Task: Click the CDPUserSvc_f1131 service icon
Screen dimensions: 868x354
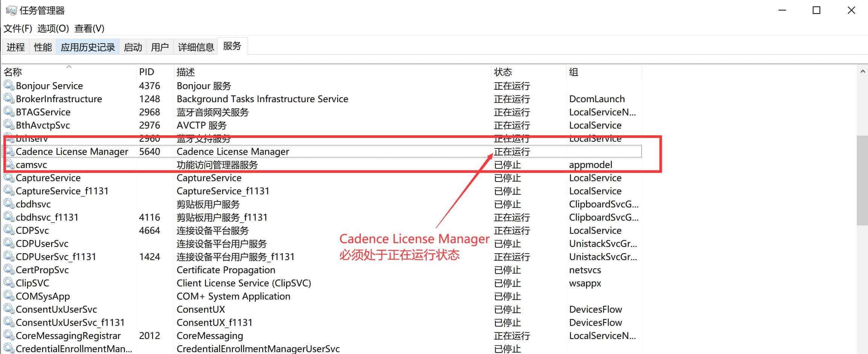Action: [x=9, y=256]
